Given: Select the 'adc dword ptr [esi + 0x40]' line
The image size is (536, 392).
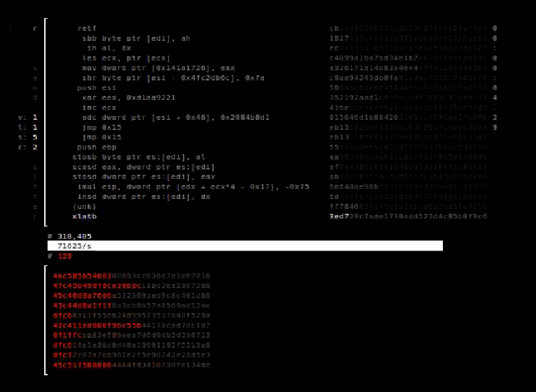Looking at the screenshot, I should [176, 117].
